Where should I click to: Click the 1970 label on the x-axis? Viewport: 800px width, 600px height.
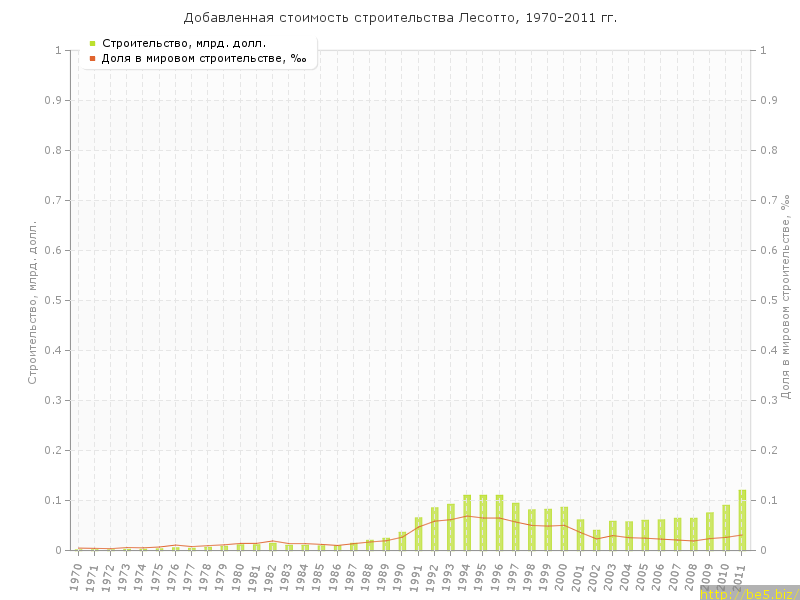point(75,576)
